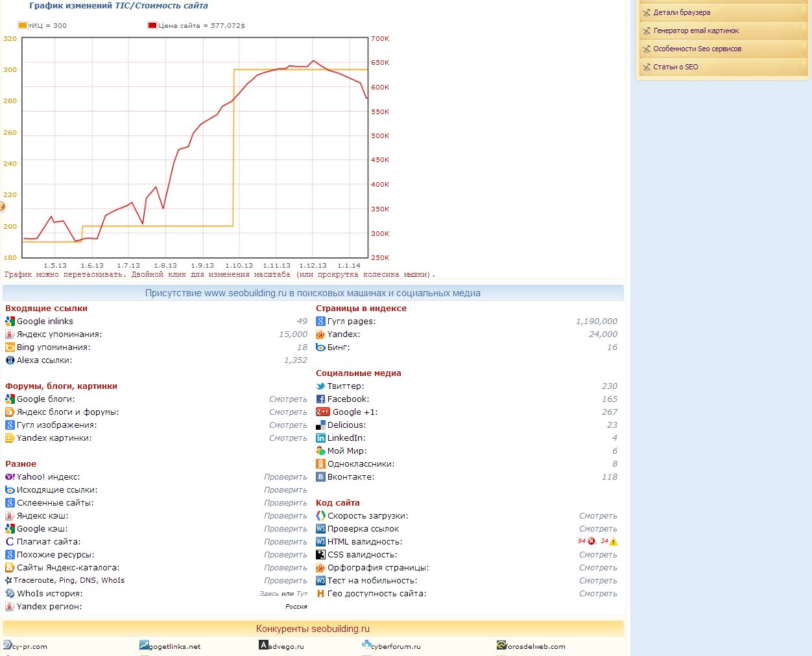Click the red 'Цена сайта' legend swatch
Screen dimensions: 812x656
[x=152, y=25]
